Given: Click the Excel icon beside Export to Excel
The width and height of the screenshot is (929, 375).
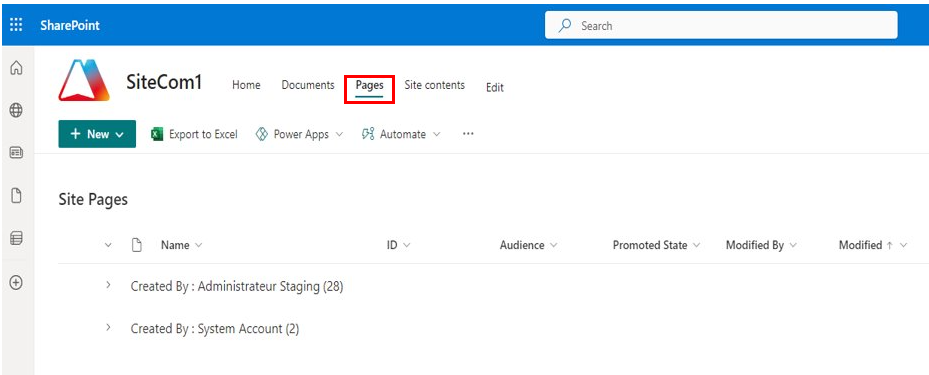Looking at the screenshot, I should [x=157, y=134].
